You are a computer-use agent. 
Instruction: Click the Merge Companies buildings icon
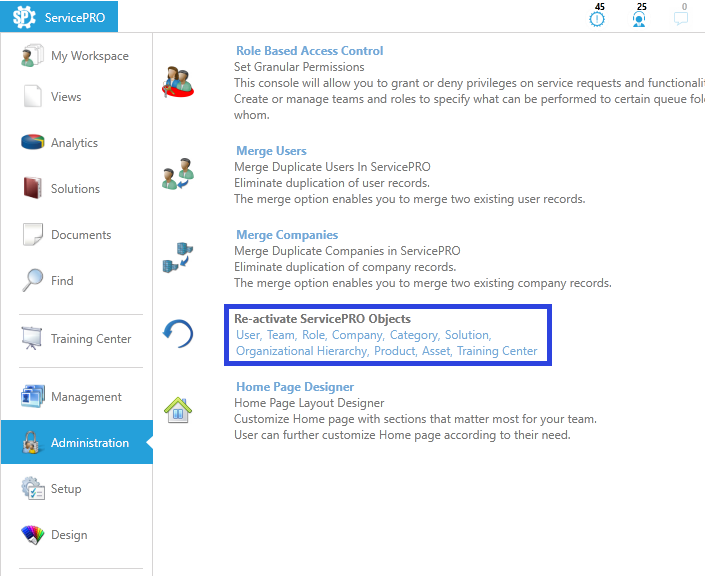178,258
